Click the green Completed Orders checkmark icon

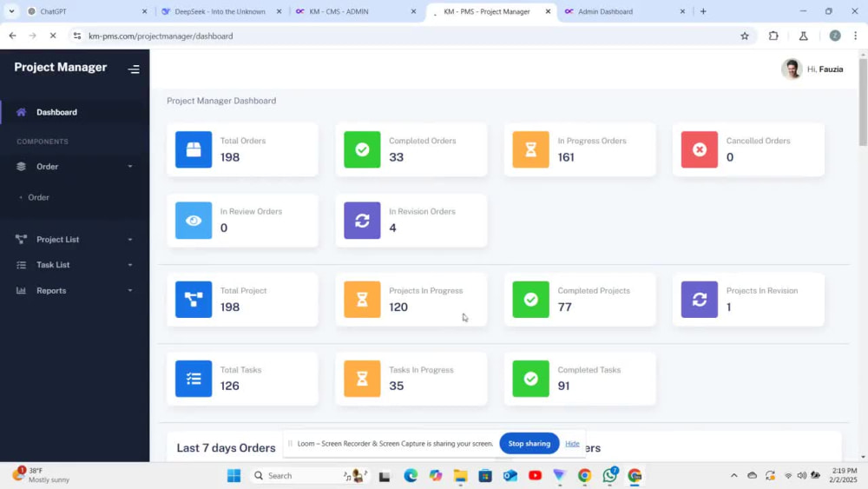(x=362, y=149)
